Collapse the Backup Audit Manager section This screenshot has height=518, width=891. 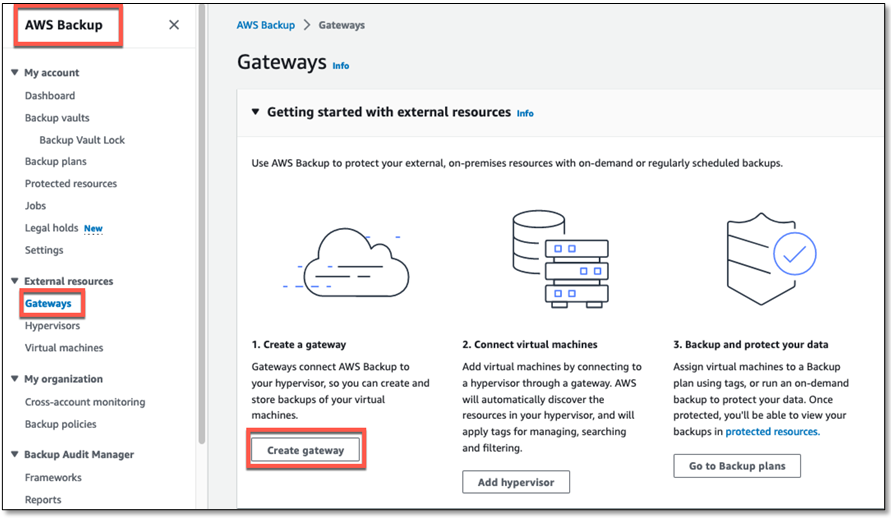[15, 454]
